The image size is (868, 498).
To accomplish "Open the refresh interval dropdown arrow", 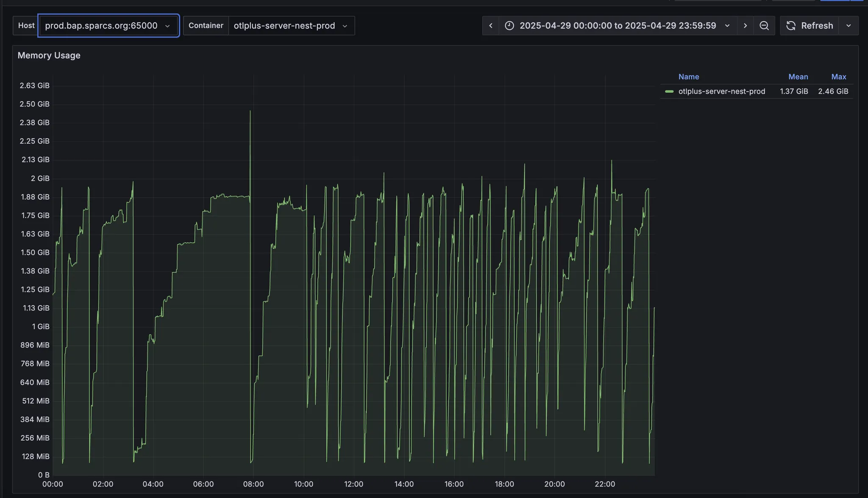I will click(x=849, y=26).
